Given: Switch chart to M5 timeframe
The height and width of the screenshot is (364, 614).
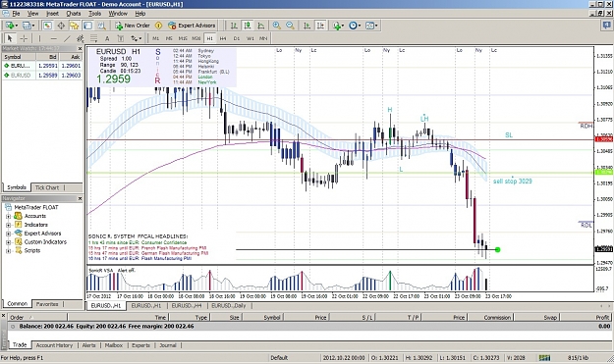Looking at the screenshot, I should pyautogui.click(x=169, y=38).
